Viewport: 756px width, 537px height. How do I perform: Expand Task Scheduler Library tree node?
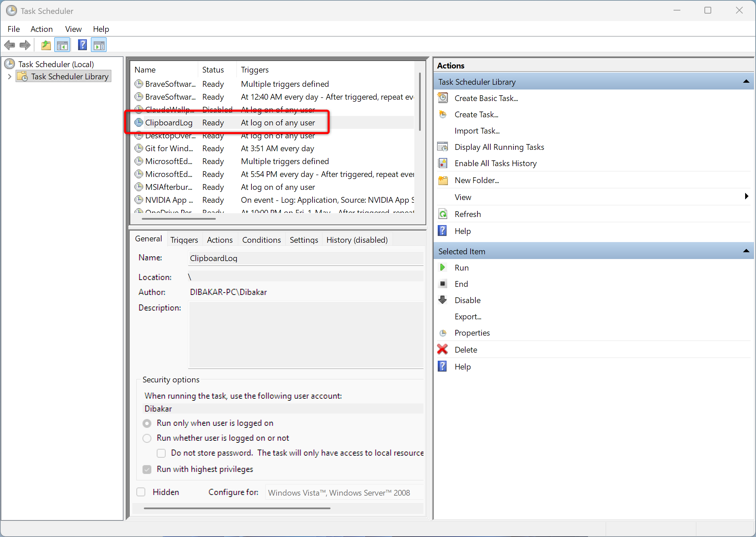(x=10, y=77)
